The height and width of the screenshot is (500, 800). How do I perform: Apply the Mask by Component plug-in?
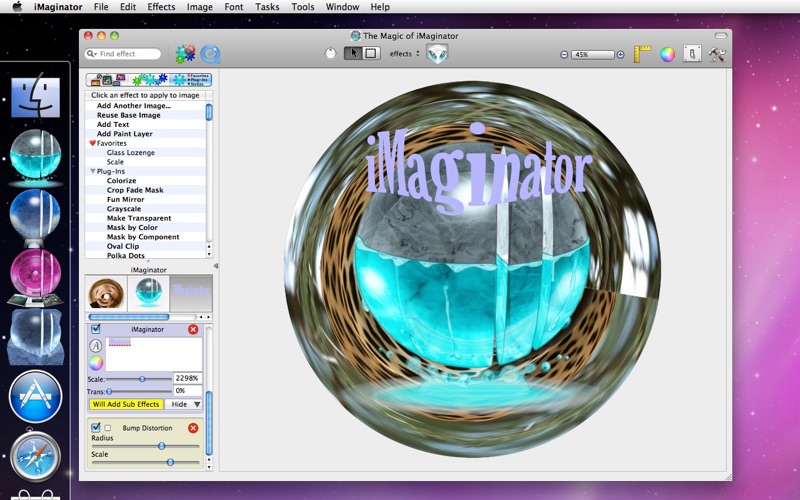(145, 237)
